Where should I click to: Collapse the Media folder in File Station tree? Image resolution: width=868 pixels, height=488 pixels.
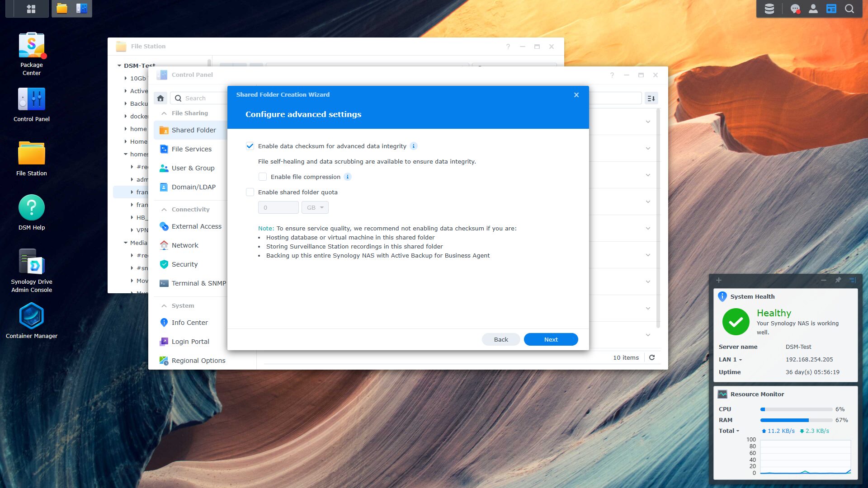pyautogui.click(x=126, y=243)
